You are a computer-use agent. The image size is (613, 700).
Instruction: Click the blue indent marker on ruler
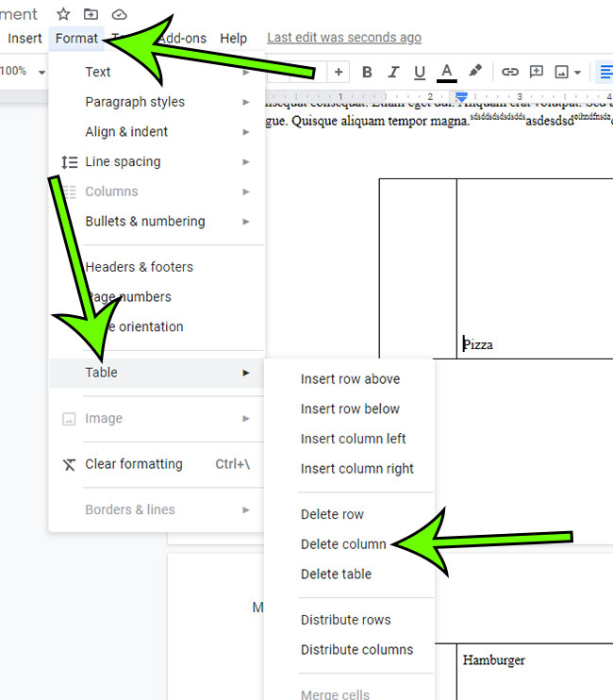tap(461, 96)
